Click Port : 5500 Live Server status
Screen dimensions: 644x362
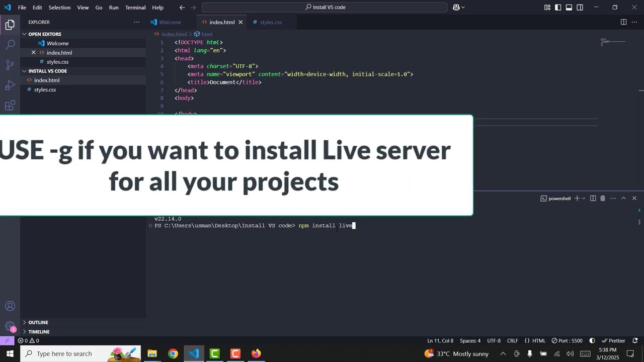click(x=567, y=340)
